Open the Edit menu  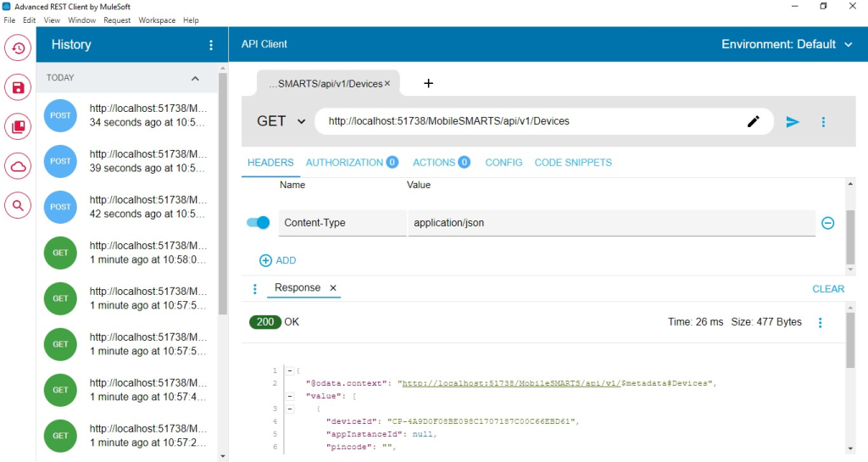(30, 19)
